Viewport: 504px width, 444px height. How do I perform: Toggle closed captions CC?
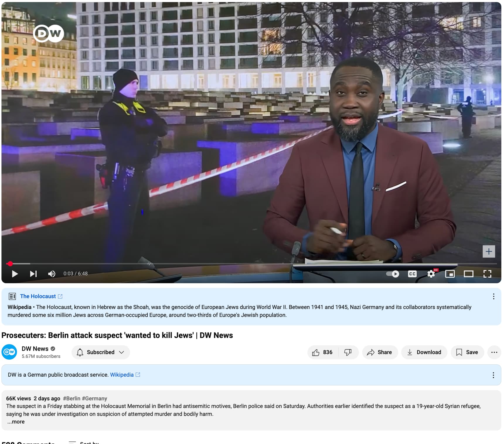tap(412, 274)
